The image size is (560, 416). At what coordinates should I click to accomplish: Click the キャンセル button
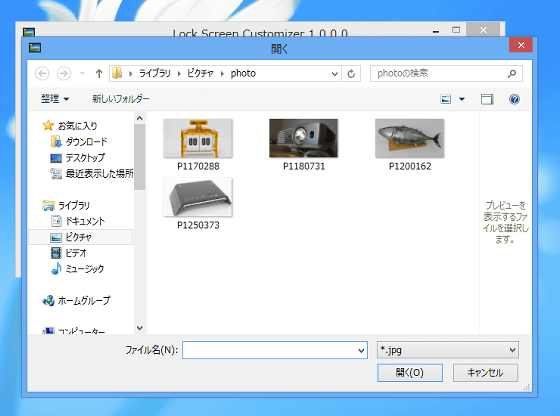[x=485, y=373]
